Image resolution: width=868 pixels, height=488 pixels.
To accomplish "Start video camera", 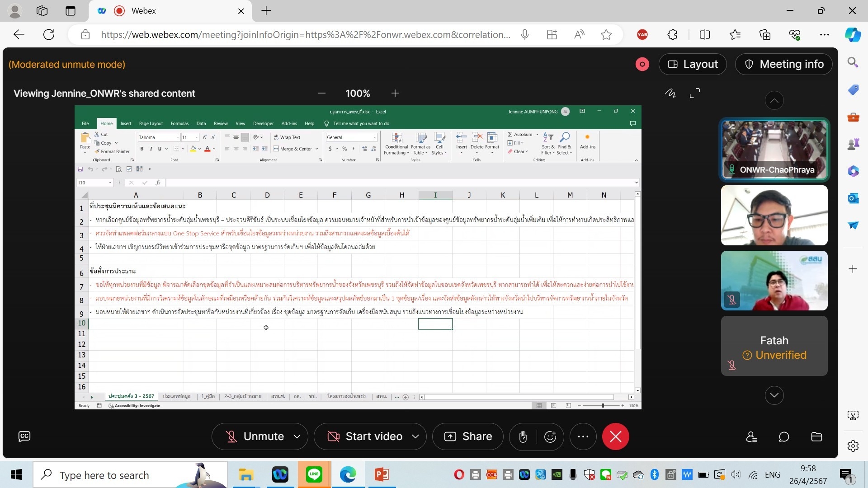I will 365,436.
